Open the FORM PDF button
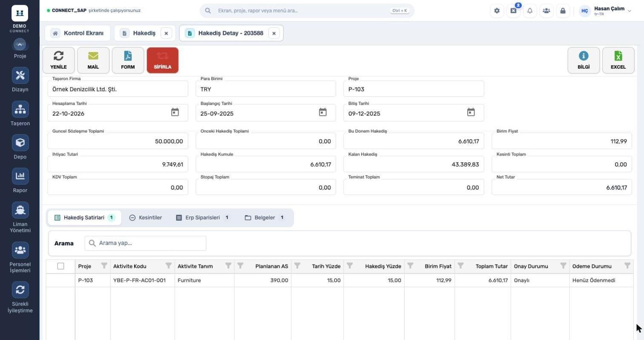Image resolution: width=644 pixels, height=340 pixels. [128, 60]
